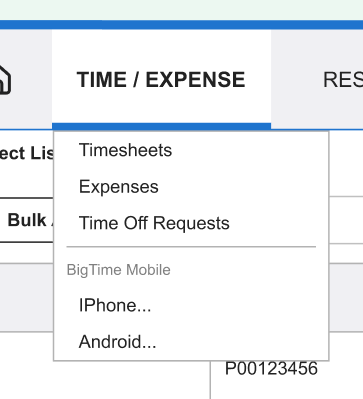Click the Bulk actions button

[x=27, y=220]
